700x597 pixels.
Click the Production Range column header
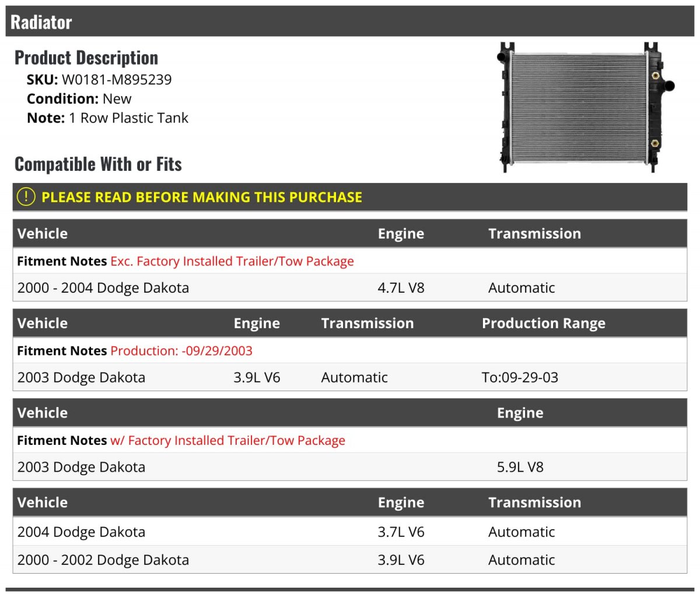[x=543, y=324]
